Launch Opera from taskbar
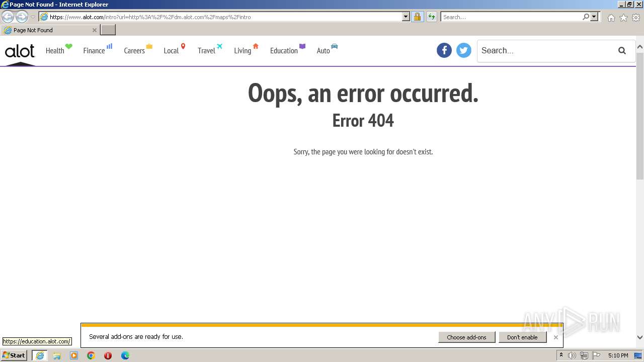 click(x=108, y=355)
